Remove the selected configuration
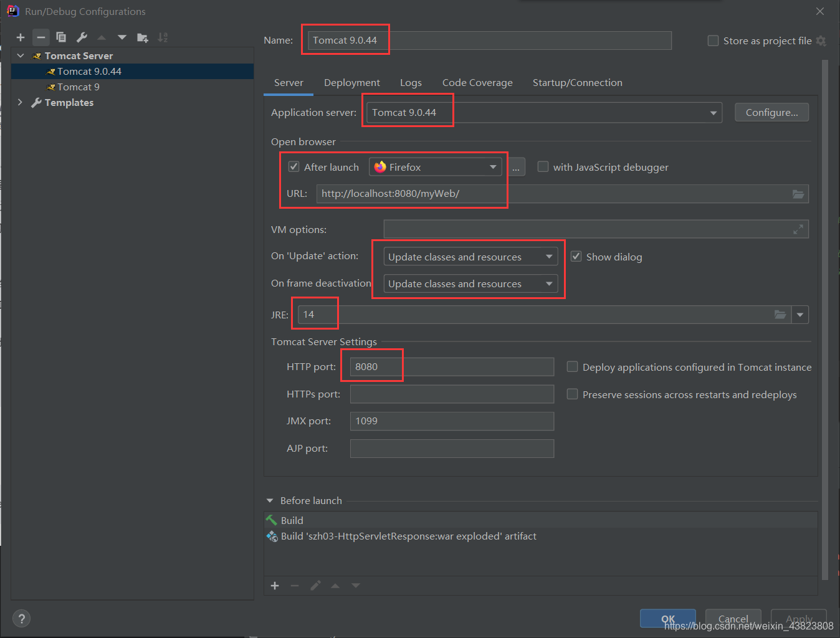The height and width of the screenshot is (638, 840). pos(41,37)
